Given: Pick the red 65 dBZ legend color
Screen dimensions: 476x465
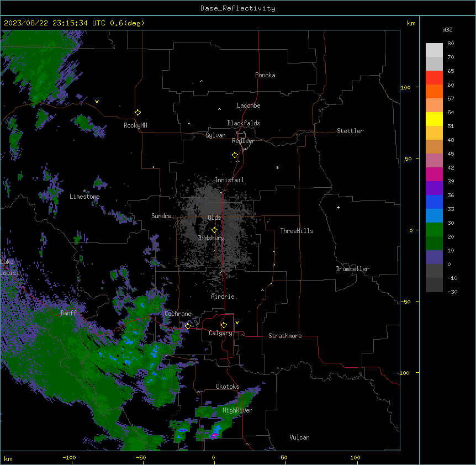Looking at the screenshot, I should 434,77.
